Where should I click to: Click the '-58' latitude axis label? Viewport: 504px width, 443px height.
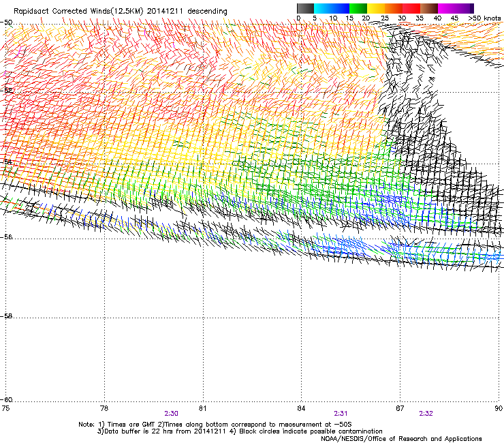click(6, 316)
